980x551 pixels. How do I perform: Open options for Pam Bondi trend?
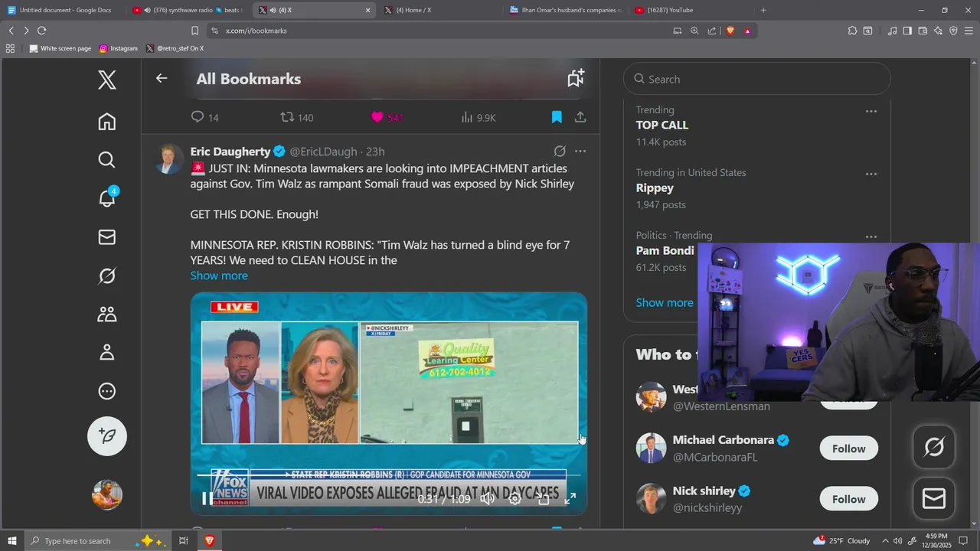point(871,236)
